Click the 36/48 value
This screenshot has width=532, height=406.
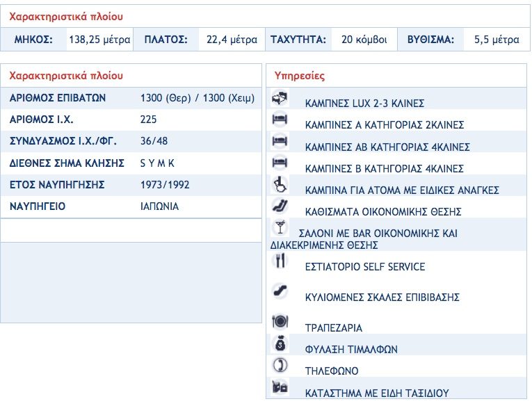154,141
